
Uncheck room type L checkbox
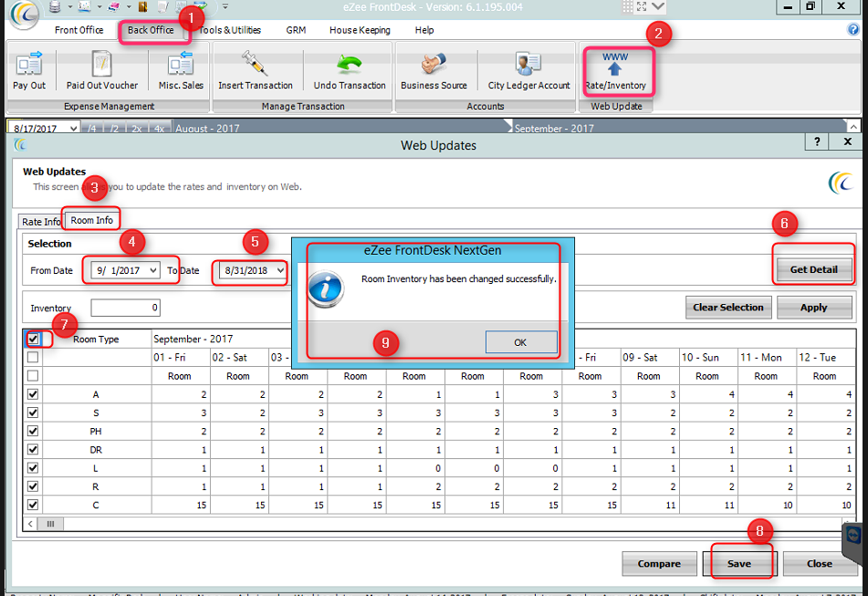(33, 467)
